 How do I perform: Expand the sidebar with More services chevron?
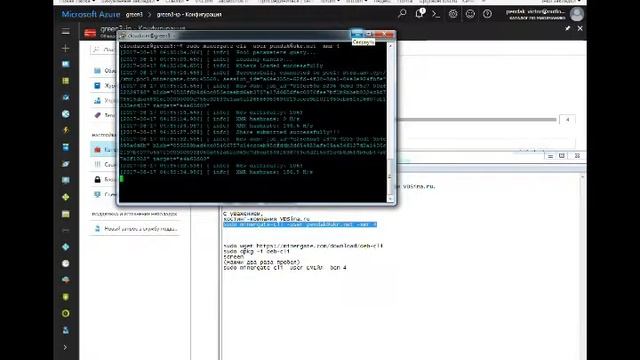tap(65, 347)
